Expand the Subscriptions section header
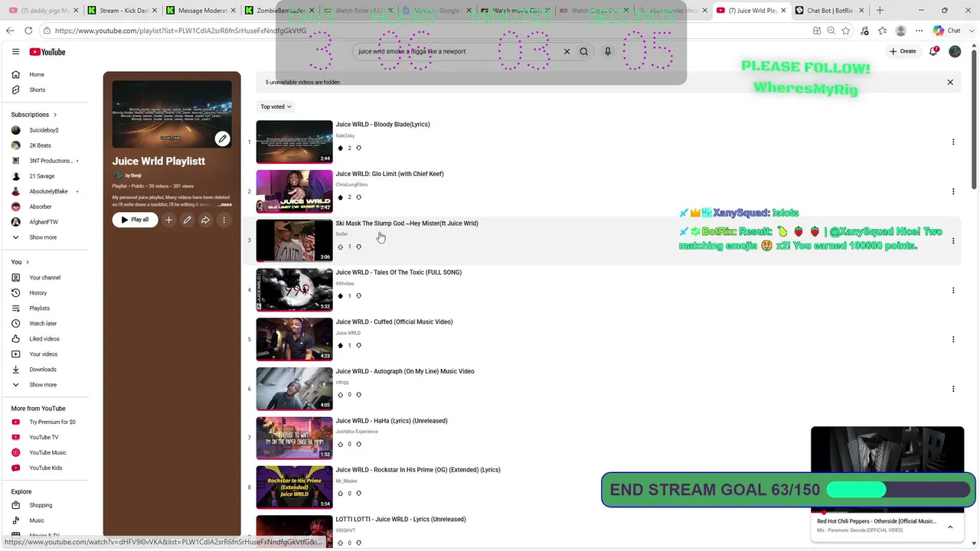This screenshot has height=551, width=980. point(34,115)
